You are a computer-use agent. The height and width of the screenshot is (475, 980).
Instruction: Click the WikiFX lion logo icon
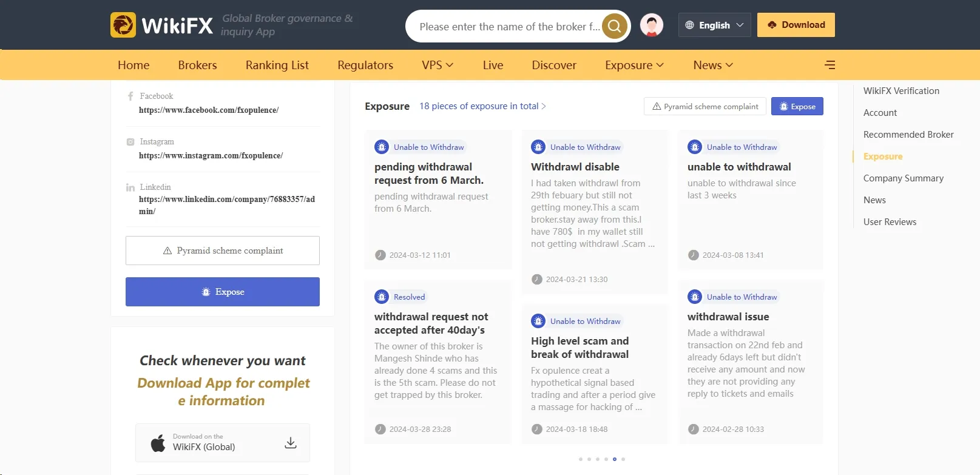click(123, 25)
